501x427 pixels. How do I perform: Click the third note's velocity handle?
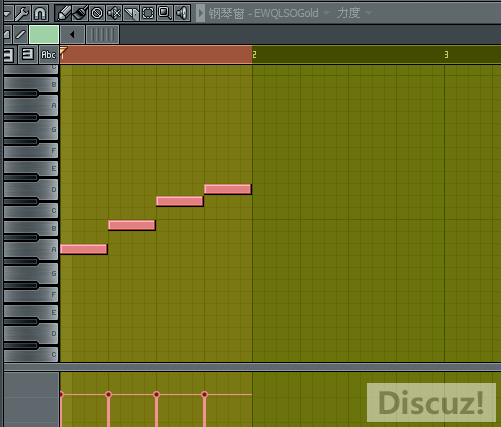pos(156,395)
